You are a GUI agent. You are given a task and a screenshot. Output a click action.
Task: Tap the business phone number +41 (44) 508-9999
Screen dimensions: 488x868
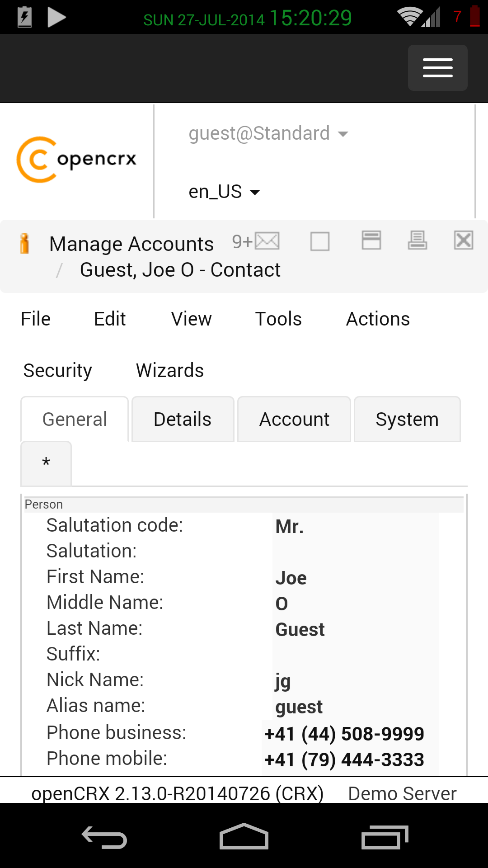point(344,734)
